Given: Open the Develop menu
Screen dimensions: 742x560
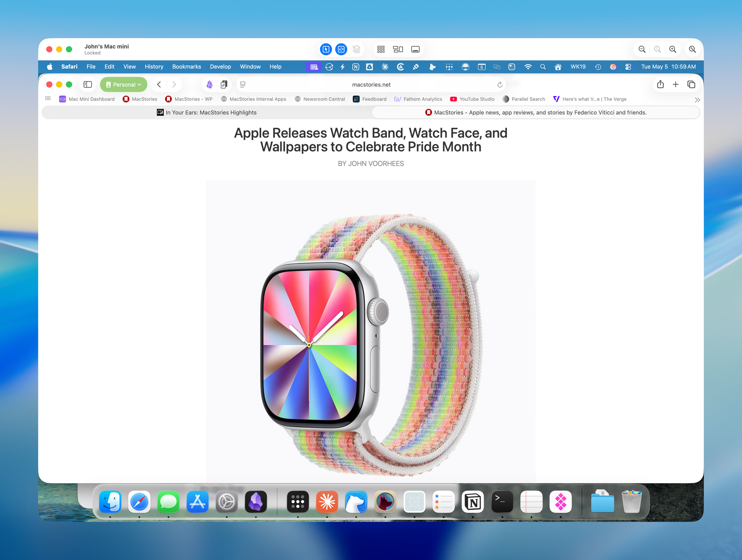Looking at the screenshot, I should pyautogui.click(x=220, y=67).
